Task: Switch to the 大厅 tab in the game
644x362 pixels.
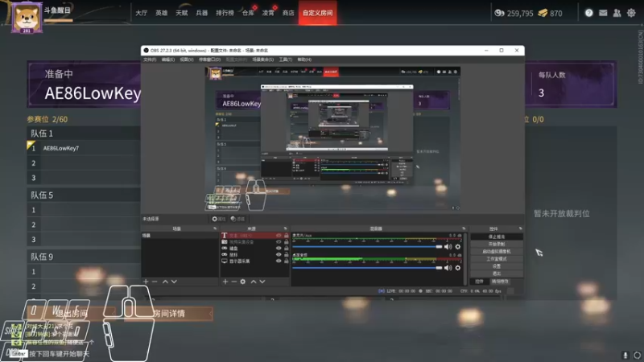Action: point(142,13)
